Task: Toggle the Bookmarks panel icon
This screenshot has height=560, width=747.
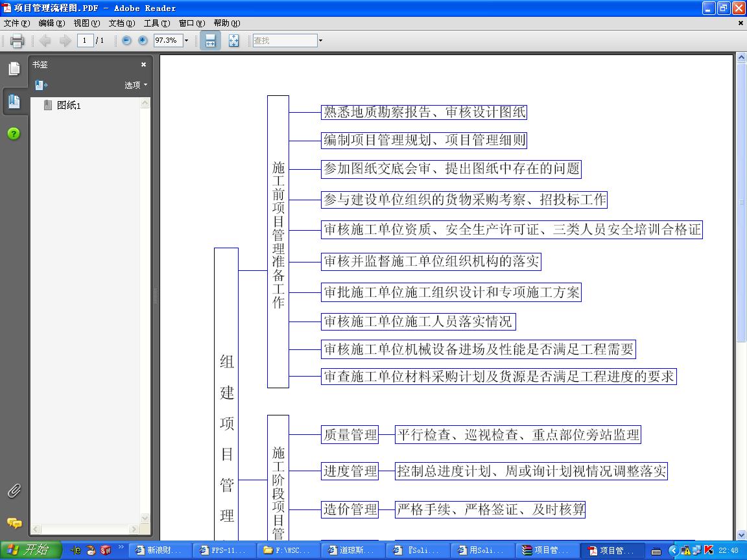Action: pyautogui.click(x=14, y=101)
